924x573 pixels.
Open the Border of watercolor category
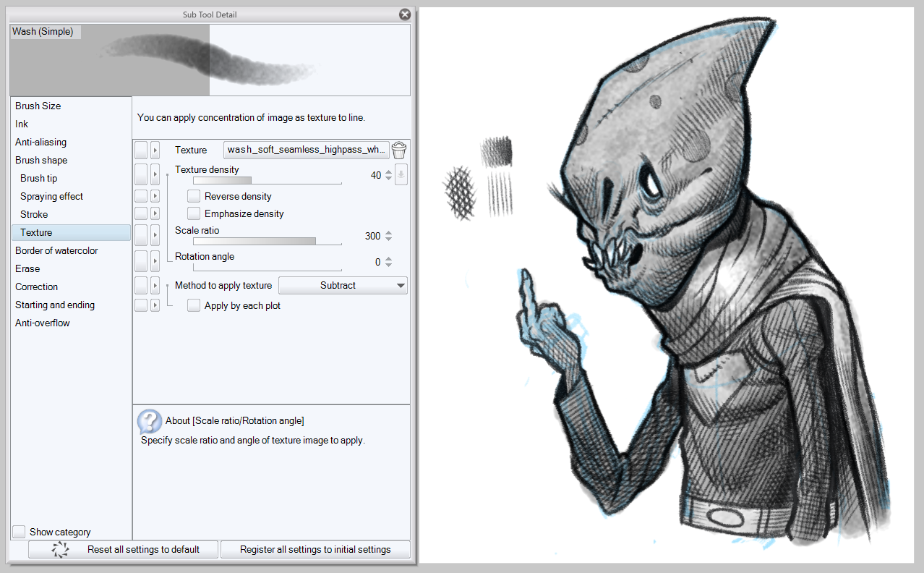(56, 250)
